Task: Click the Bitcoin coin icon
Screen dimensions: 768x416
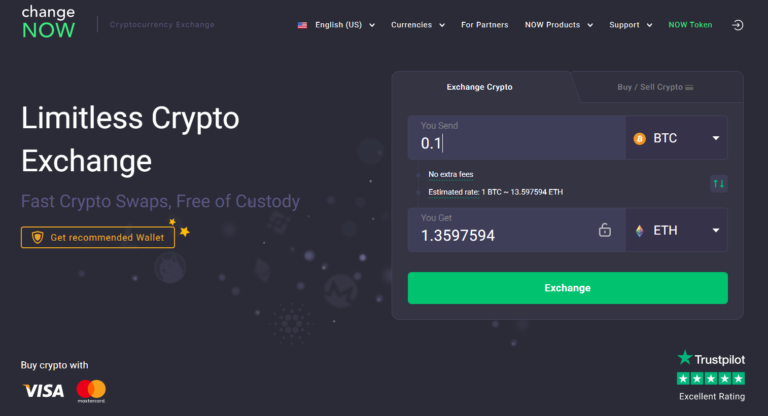Action: point(640,138)
